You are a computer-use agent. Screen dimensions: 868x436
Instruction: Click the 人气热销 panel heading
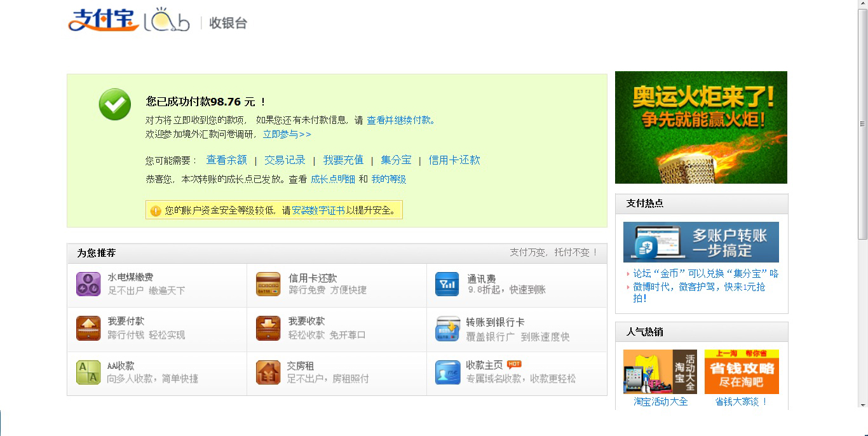(x=645, y=332)
